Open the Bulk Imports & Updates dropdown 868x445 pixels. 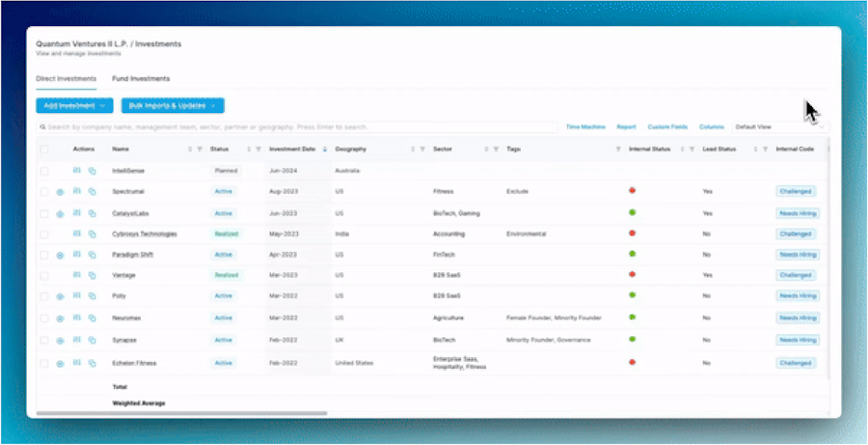[x=173, y=105]
